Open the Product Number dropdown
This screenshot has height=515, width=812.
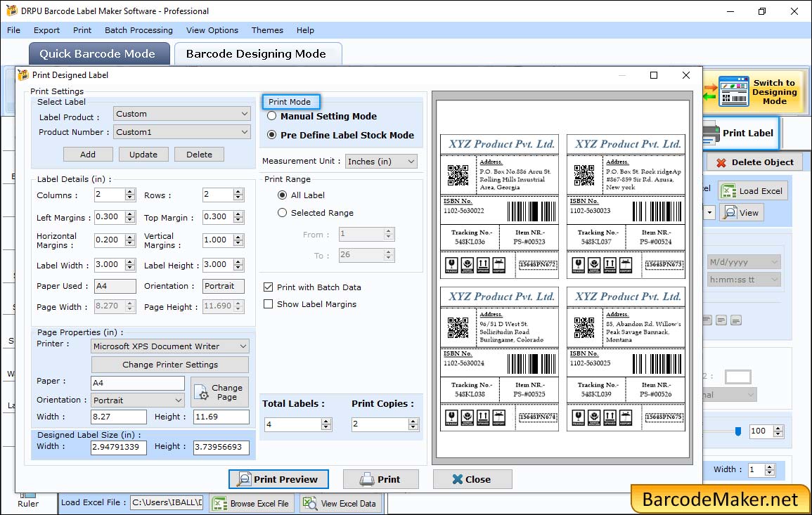coord(182,132)
